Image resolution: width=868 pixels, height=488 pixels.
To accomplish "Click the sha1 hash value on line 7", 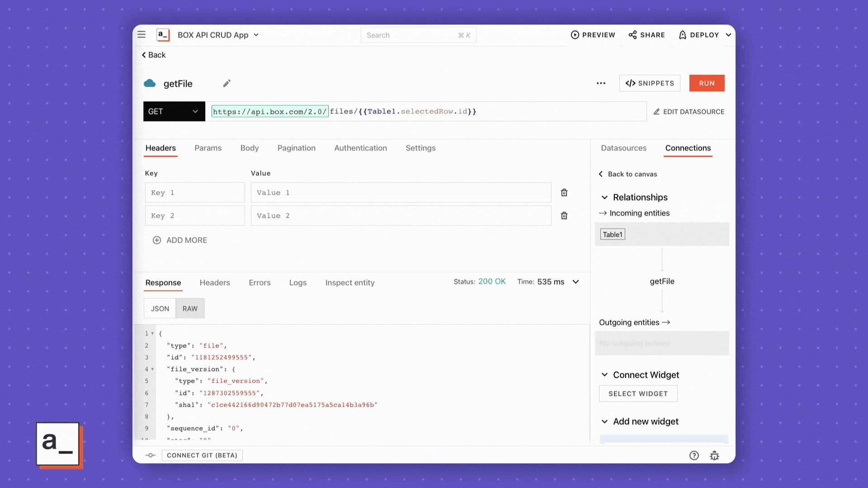I will pos(292,405).
